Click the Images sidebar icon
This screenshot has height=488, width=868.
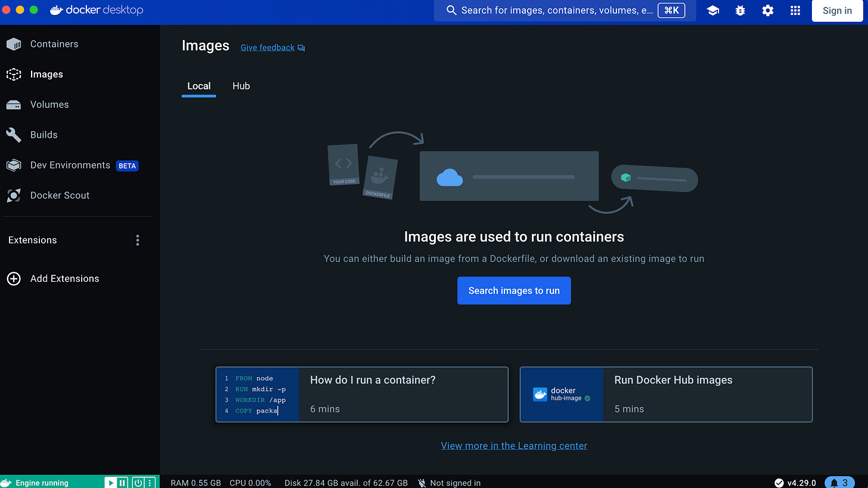point(14,74)
